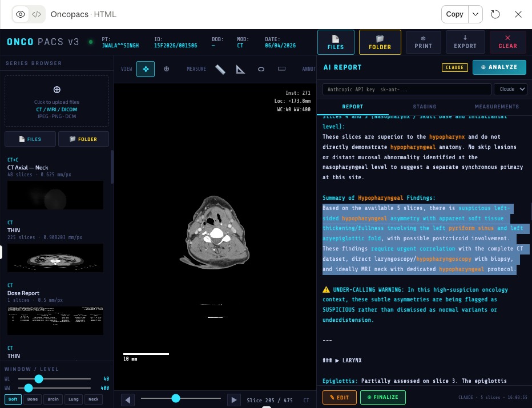Select the Brain window preset
The width and height of the screenshot is (532, 408).
[53, 399]
